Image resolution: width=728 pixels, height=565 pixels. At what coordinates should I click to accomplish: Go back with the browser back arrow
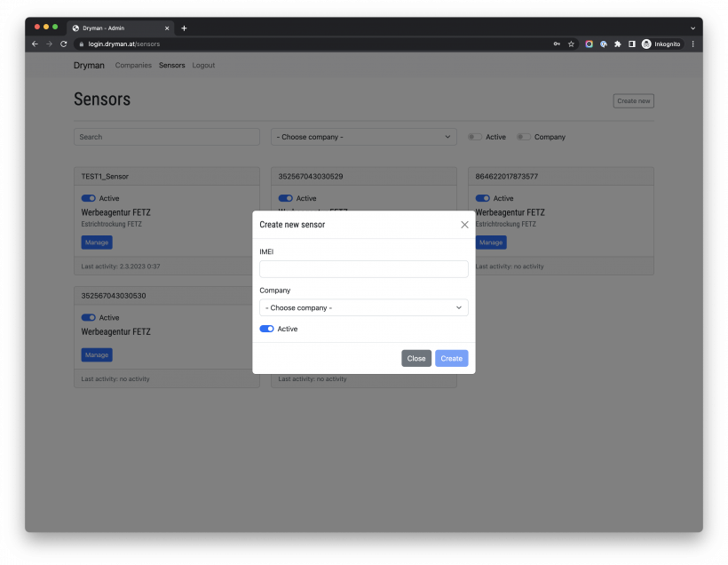point(36,44)
